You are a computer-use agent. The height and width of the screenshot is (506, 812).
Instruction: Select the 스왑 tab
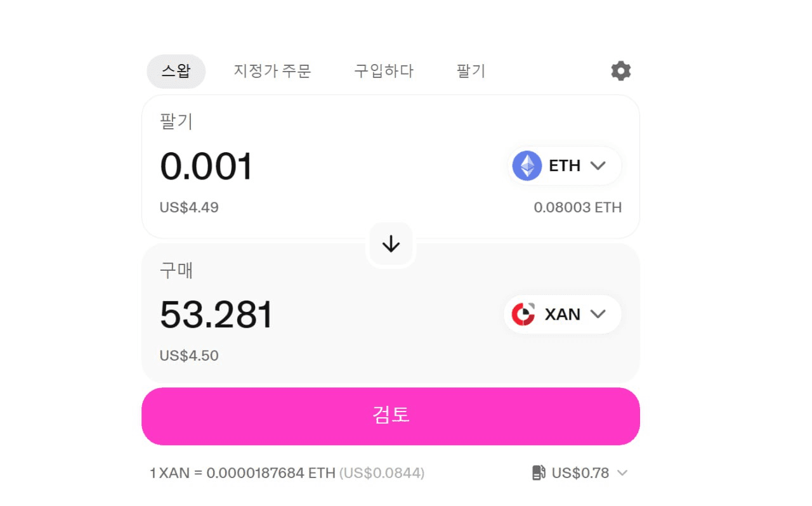click(x=176, y=71)
